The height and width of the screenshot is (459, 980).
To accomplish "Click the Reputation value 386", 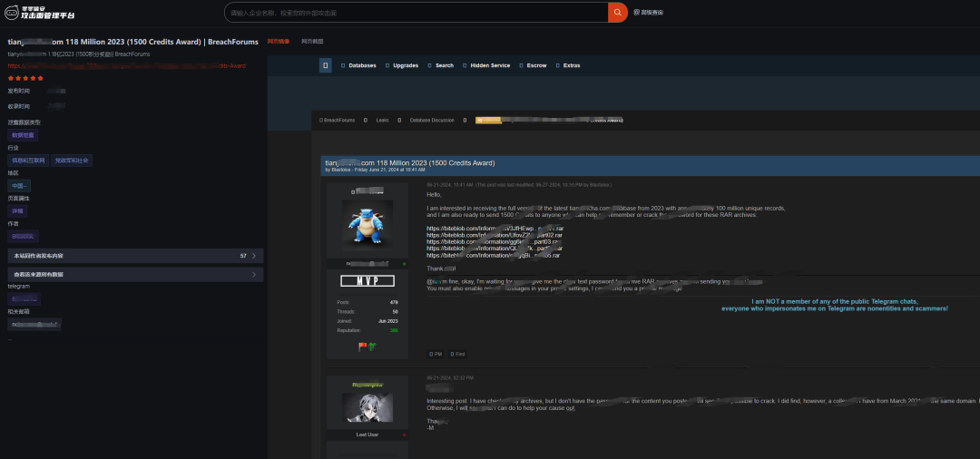I will coord(394,330).
